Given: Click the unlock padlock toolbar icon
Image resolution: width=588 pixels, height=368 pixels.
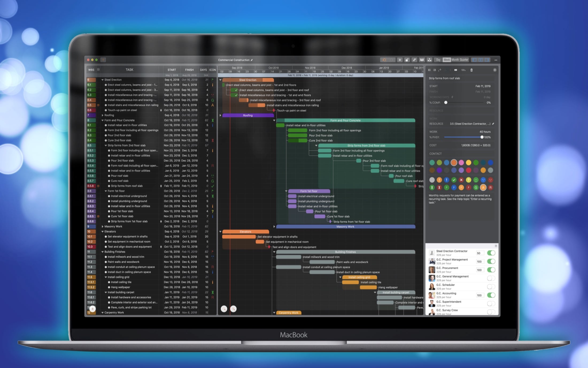Looking at the screenshot, I should click(x=407, y=60).
